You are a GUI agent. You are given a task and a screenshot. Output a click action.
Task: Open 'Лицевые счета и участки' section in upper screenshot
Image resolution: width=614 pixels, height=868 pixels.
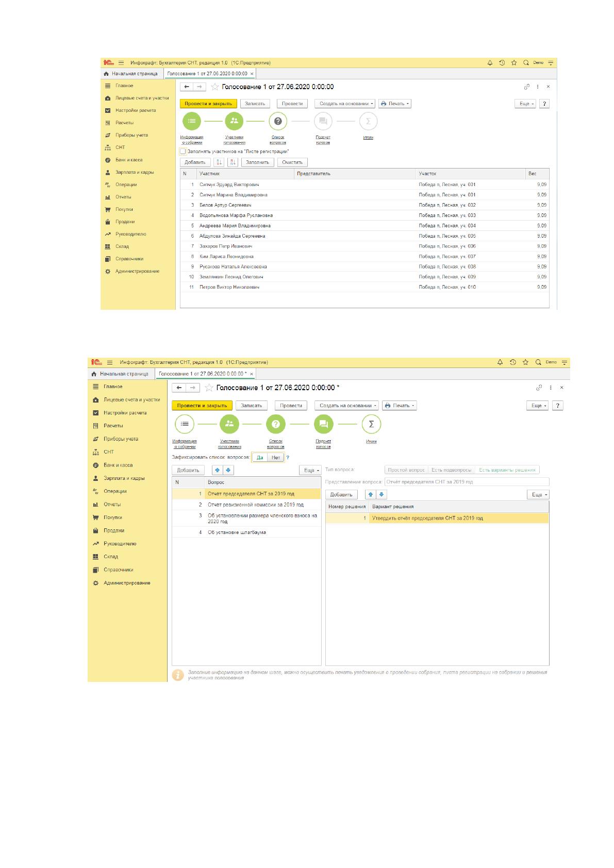tap(138, 98)
